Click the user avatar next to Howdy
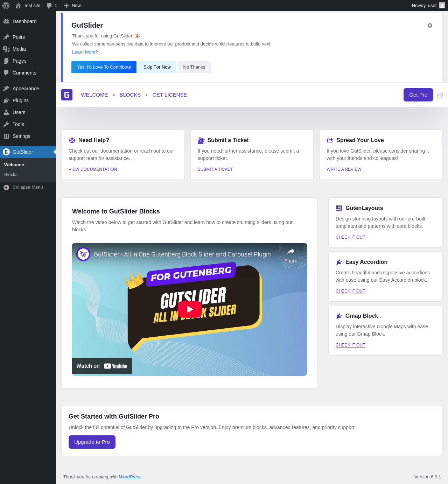448x484 pixels. pos(442,6)
